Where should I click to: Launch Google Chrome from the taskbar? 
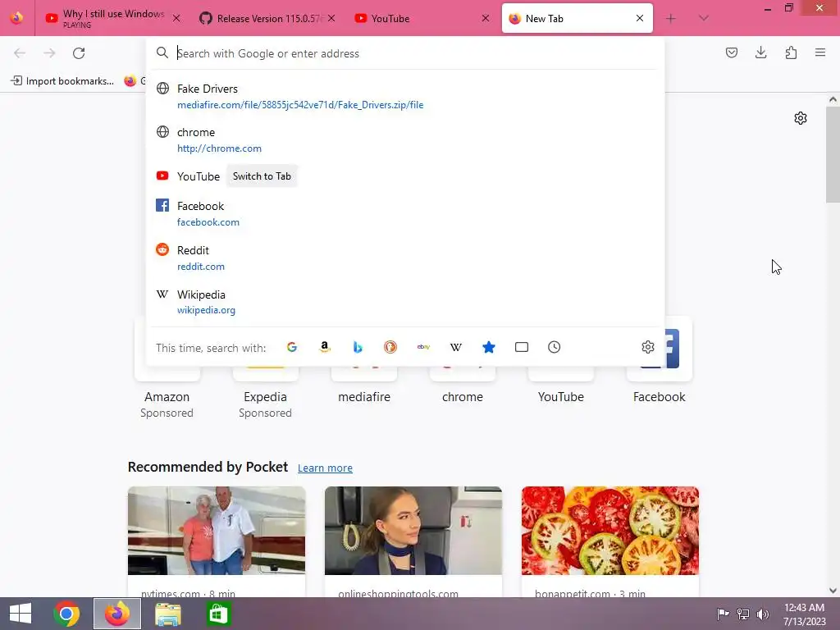[66, 614]
